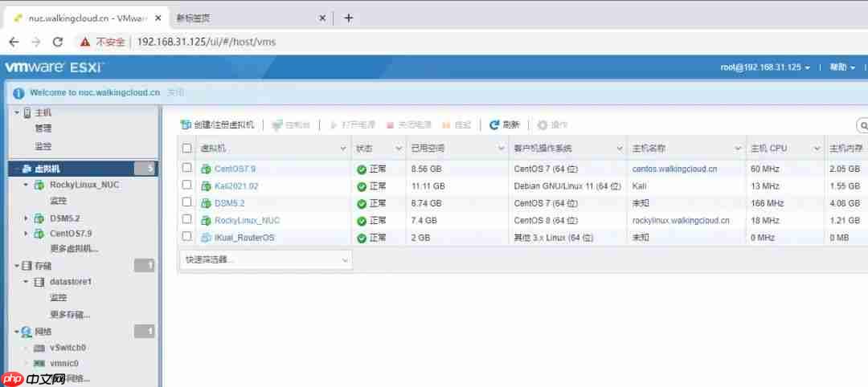
Task: Close the nuc.walkingcloud.cn browser tab
Action: (158, 18)
